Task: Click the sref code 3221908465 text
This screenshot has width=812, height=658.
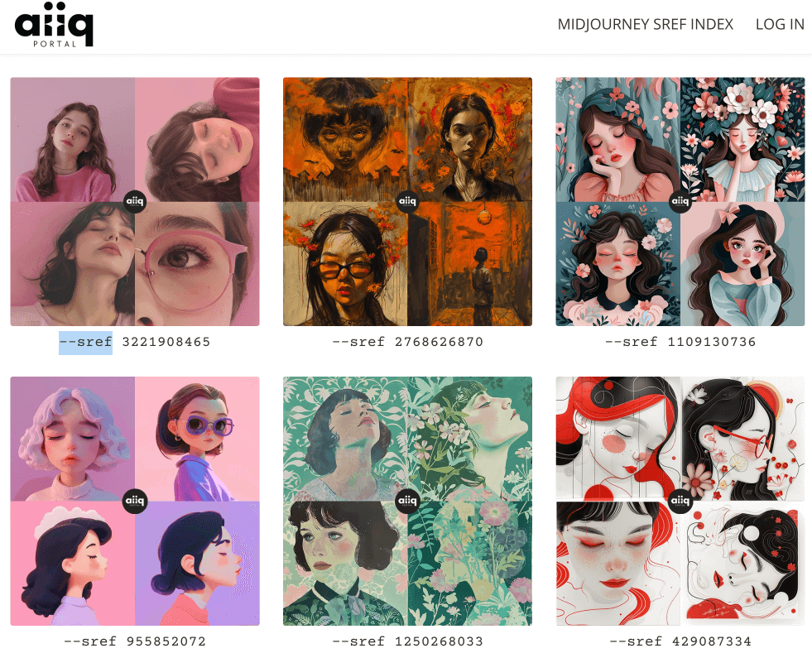Action: pyautogui.click(x=135, y=342)
